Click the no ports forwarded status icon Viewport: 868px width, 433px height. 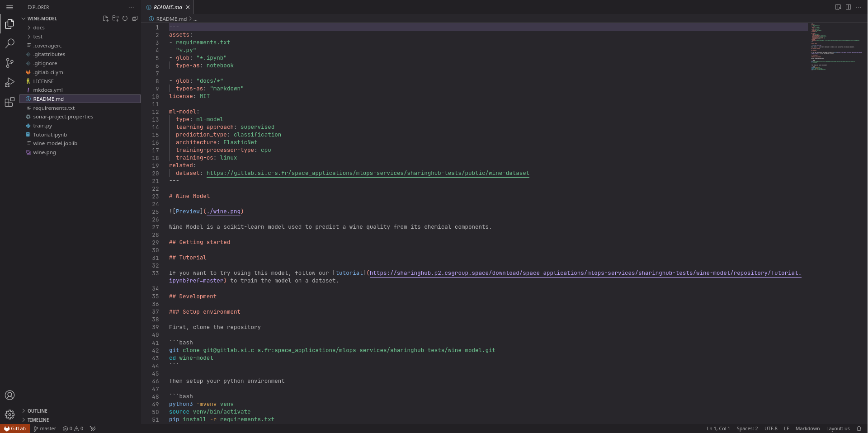point(93,428)
